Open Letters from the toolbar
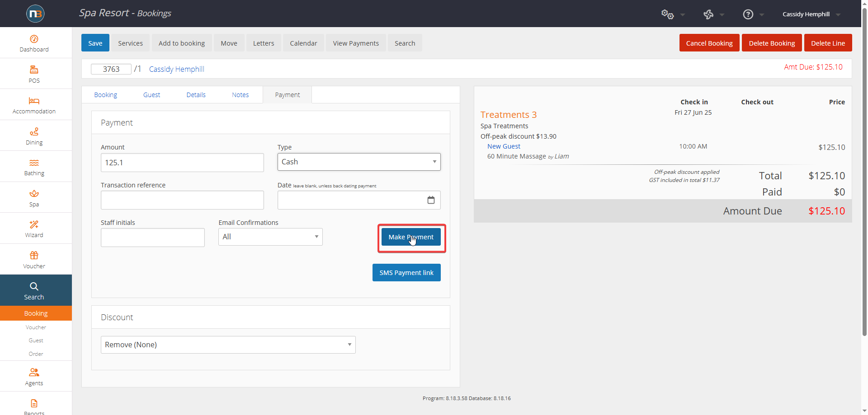The width and height of the screenshot is (868, 415). [x=264, y=43]
